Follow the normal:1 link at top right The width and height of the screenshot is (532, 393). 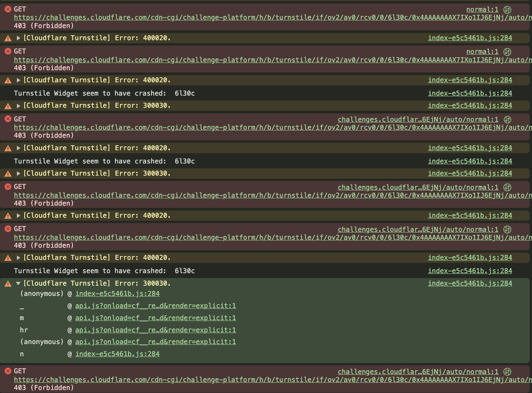coord(482,9)
